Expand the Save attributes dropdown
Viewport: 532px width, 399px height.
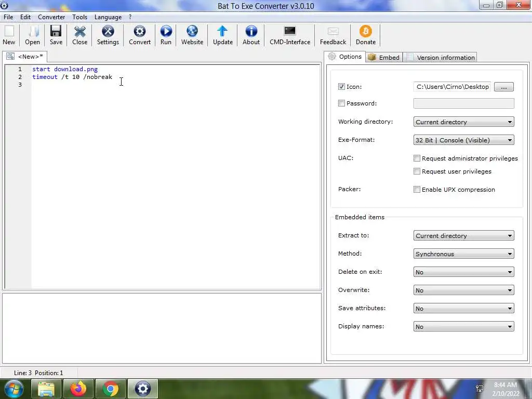click(463, 309)
